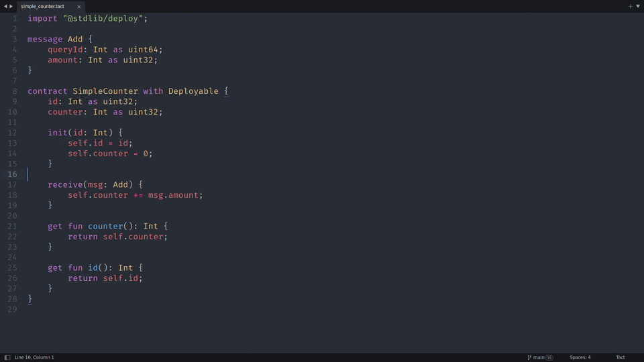
Task: Click 'return self.id;' statement
Action: coord(105,278)
